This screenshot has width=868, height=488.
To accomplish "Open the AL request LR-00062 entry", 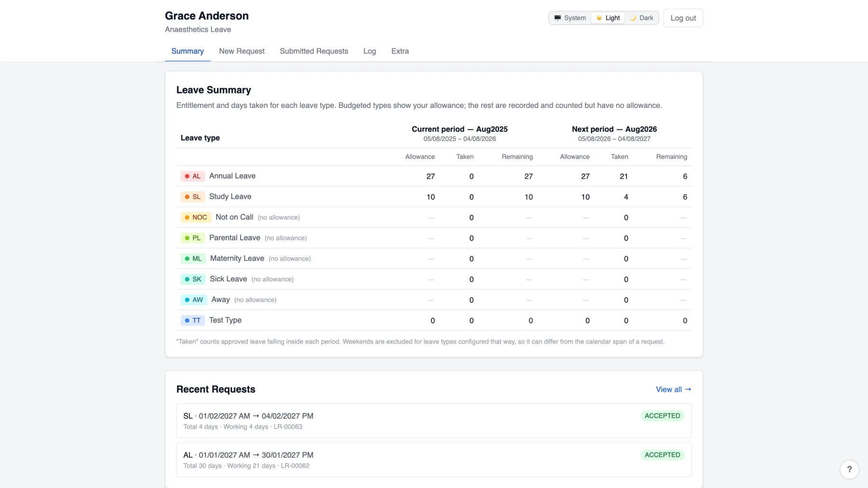I will 434,460.
